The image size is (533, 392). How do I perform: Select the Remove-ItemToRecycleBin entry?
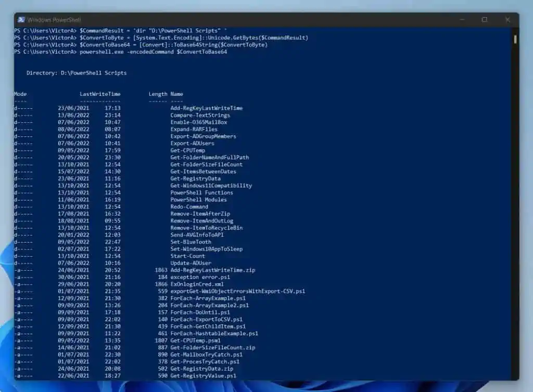(206, 228)
